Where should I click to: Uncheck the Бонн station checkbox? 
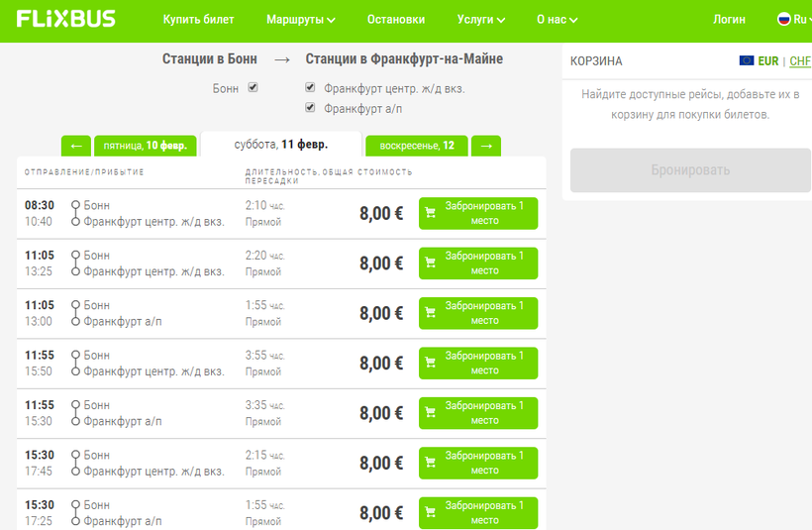[254, 87]
